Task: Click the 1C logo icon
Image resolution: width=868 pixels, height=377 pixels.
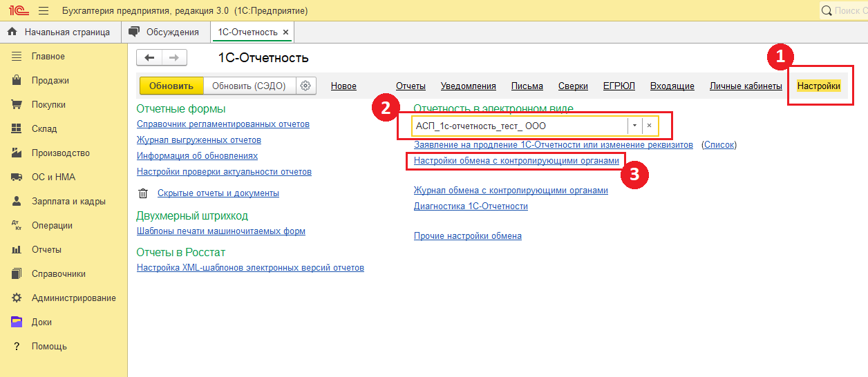Action: [x=19, y=10]
